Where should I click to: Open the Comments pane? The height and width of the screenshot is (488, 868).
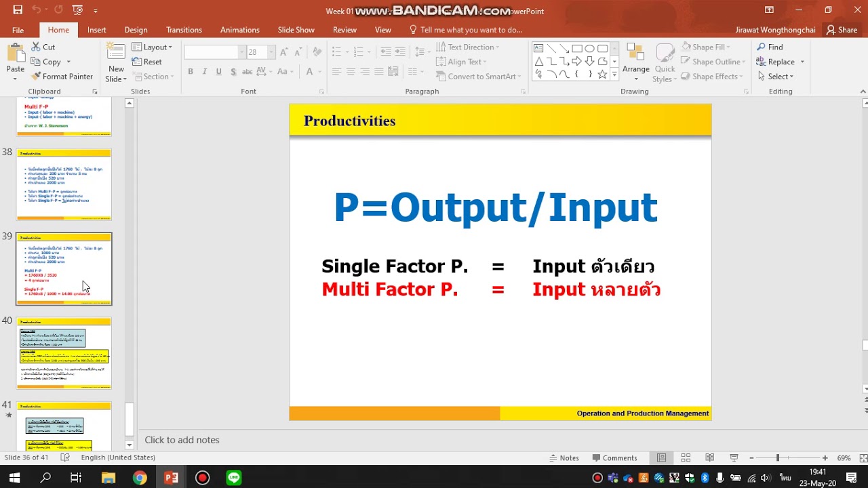coord(614,458)
